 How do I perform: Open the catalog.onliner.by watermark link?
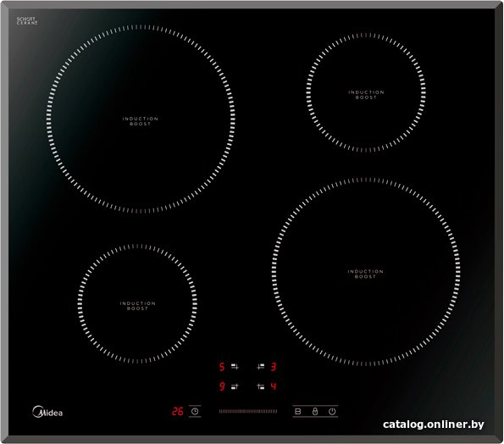click(x=434, y=425)
